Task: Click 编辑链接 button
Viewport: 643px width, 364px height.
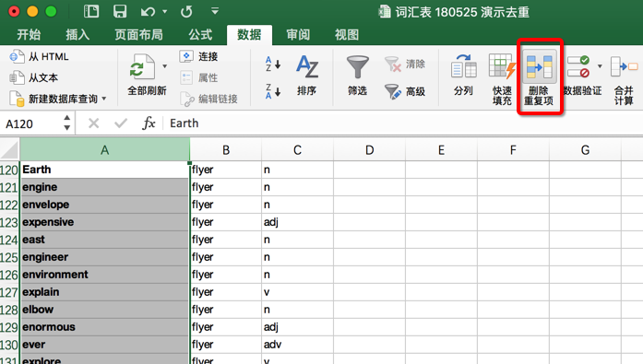Action: coord(208,99)
